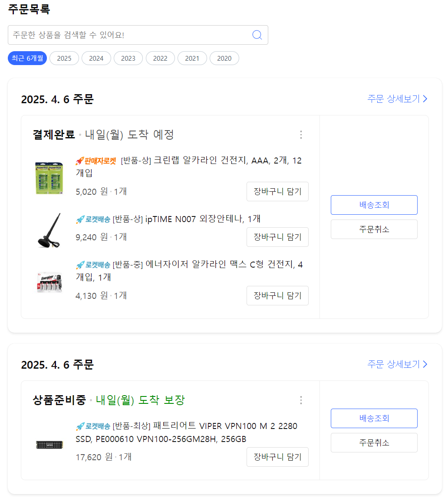
Task: Open options menu on 결제완료 order
Action: tap(301, 135)
